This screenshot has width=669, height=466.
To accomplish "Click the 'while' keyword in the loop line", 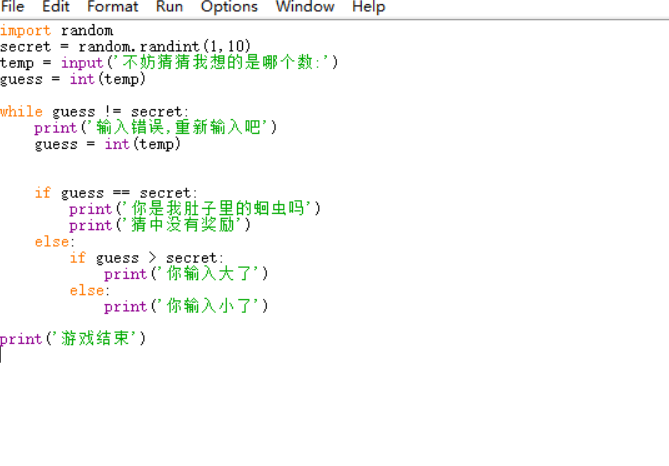I will point(21,112).
